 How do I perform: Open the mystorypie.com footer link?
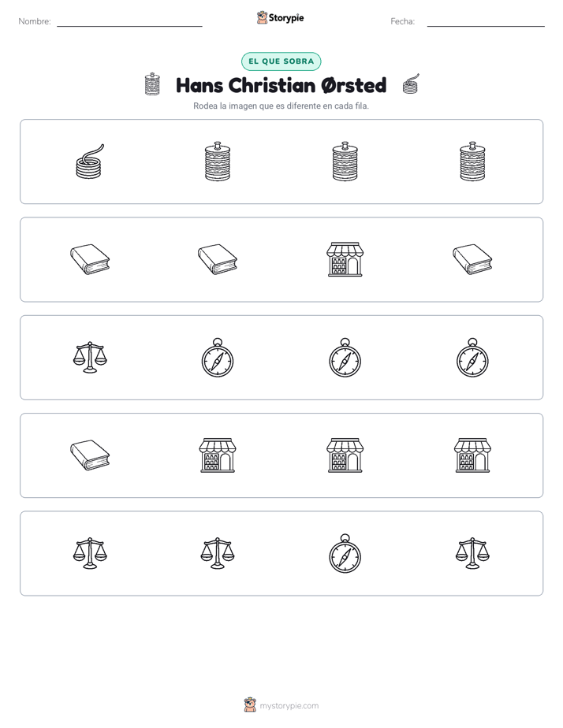coord(289,706)
